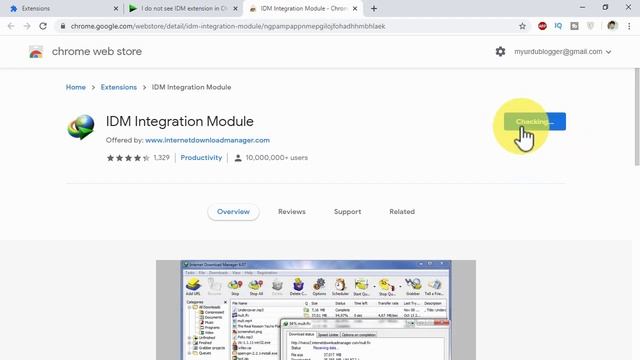Click the IDM screenshot preview image

point(316,310)
